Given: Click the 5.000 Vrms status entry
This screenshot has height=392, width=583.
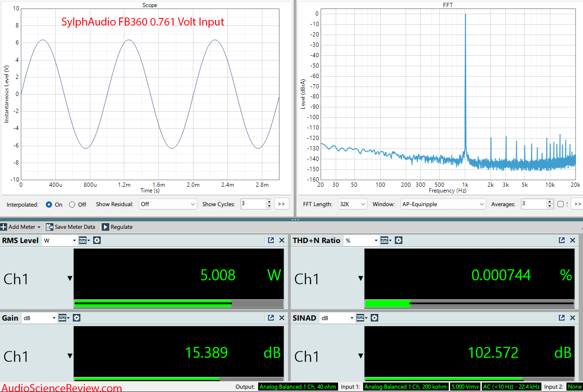Looking at the screenshot, I should click(x=465, y=387).
